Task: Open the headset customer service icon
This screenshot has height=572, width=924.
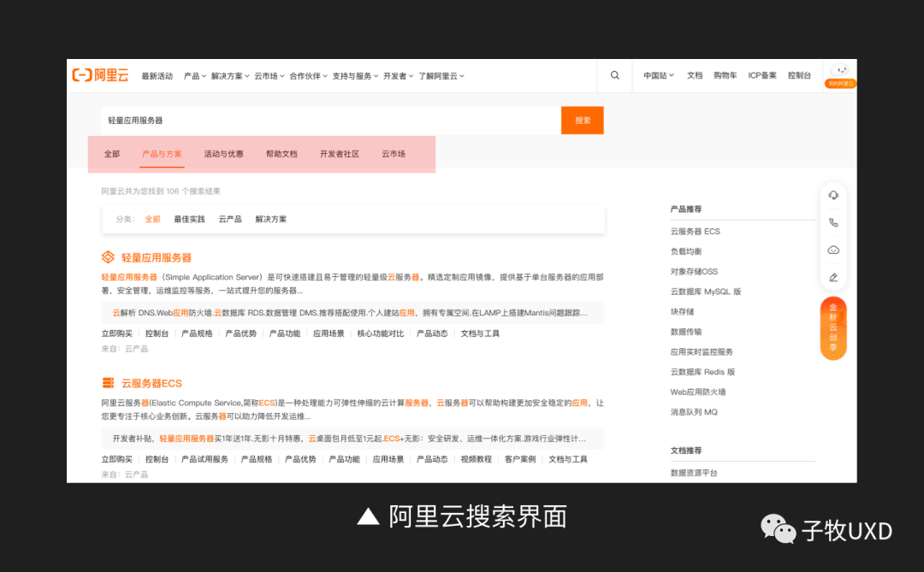Action: [x=833, y=195]
